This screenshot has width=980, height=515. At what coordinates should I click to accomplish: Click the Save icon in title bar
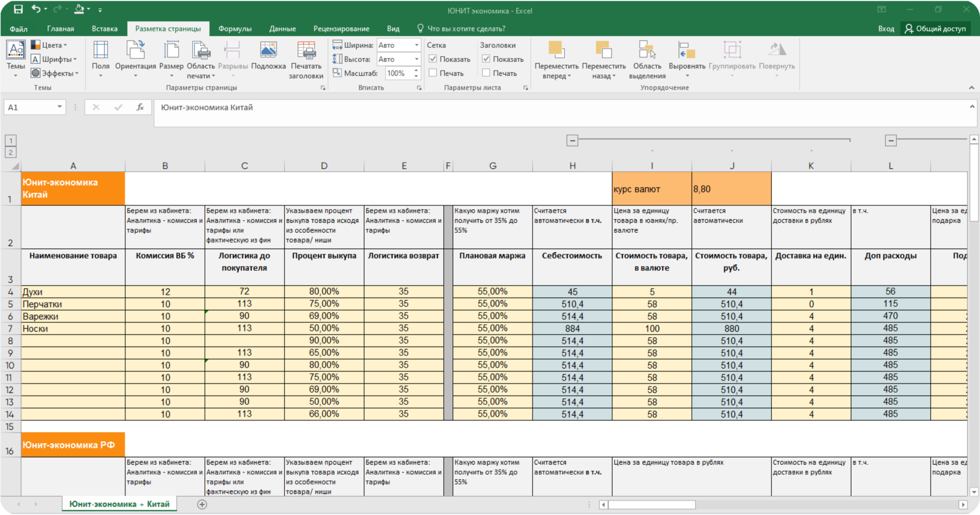(x=18, y=9)
